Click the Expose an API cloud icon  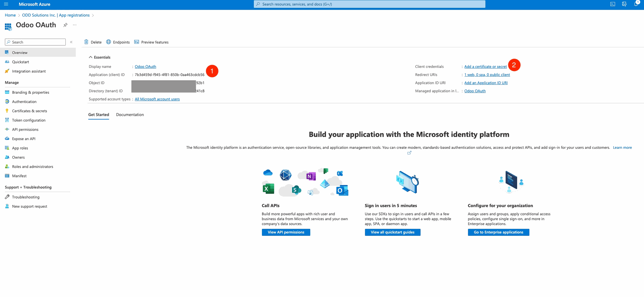(7, 138)
